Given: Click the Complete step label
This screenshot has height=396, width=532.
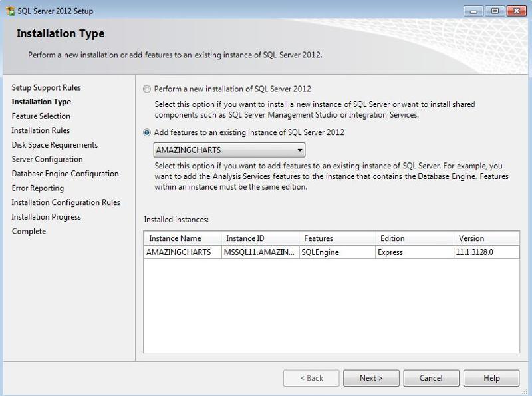Looking at the screenshot, I should point(29,232).
